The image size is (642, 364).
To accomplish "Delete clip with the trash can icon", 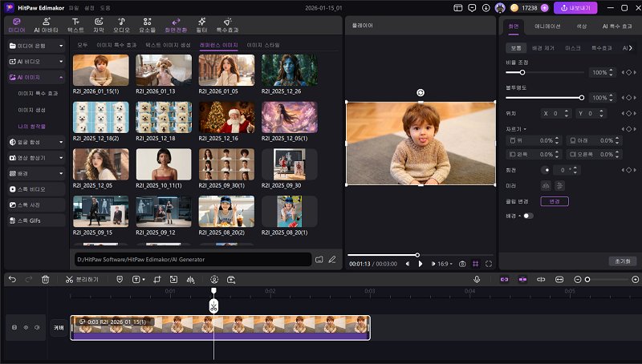I will (45, 279).
